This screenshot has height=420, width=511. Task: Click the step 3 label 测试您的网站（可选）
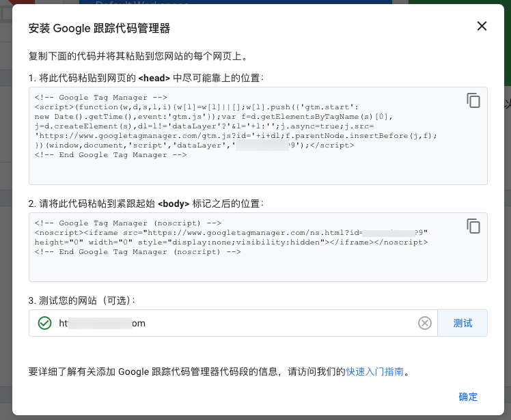[82, 300]
